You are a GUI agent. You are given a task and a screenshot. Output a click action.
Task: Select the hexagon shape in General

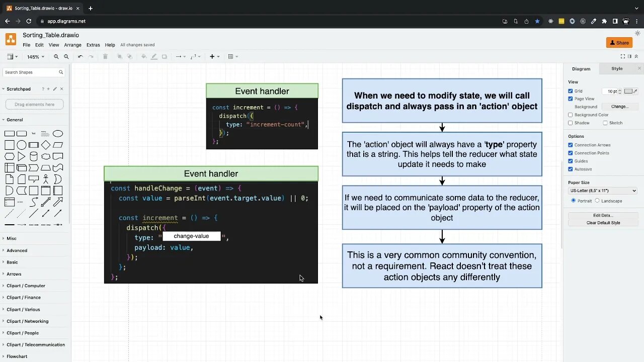pos(10,156)
